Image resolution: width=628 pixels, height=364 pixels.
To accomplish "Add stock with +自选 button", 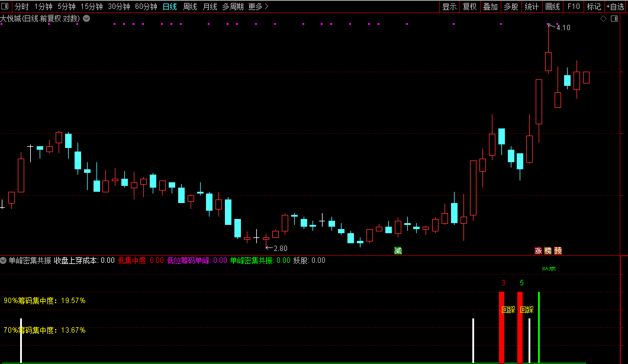I will tap(616, 7).
